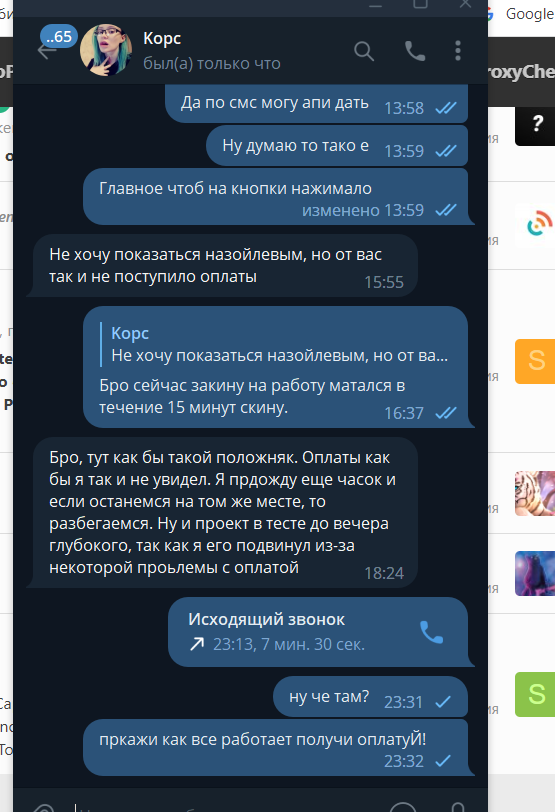Click the orange S icon in background window
555x812 pixels.
535,361
